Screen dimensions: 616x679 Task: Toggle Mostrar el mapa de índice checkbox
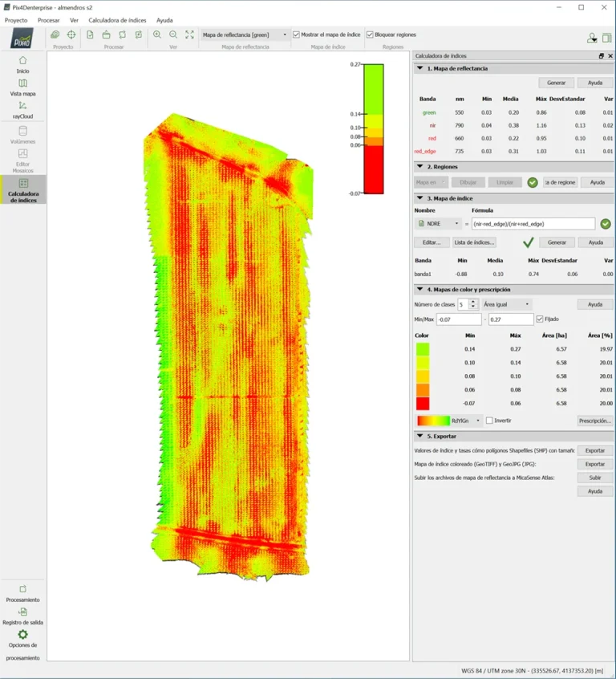coord(297,35)
